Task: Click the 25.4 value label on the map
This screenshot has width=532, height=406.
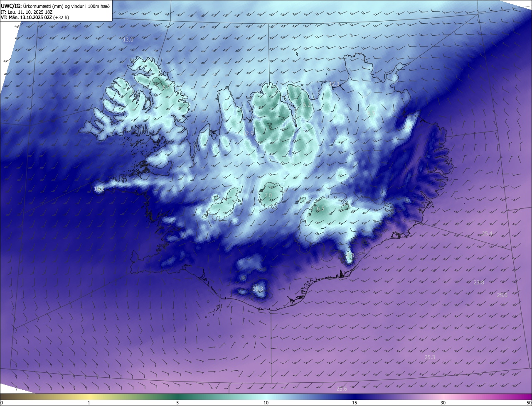Action: (487, 234)
